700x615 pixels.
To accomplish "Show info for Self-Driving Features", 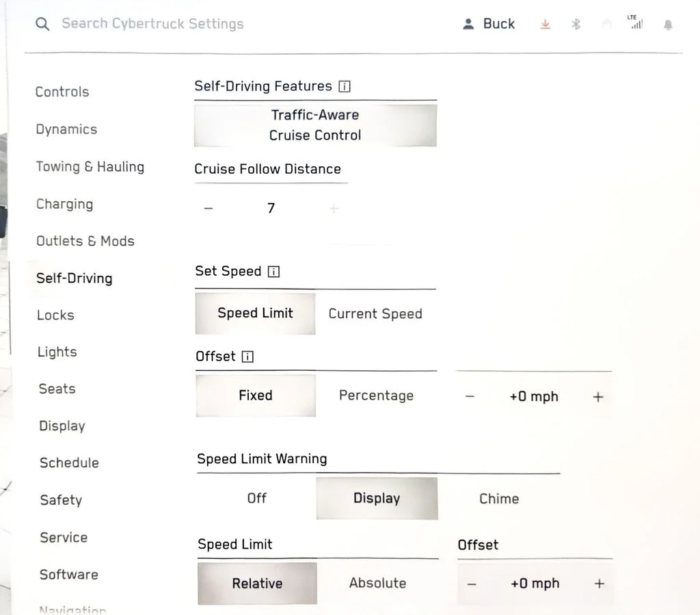I will click(345, 86).
